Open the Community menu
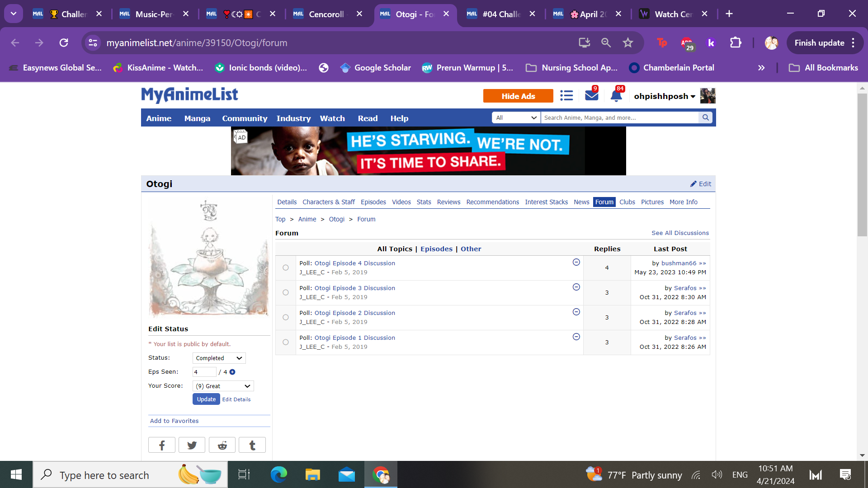Viewport: 868px width, 488px height. 245,118
